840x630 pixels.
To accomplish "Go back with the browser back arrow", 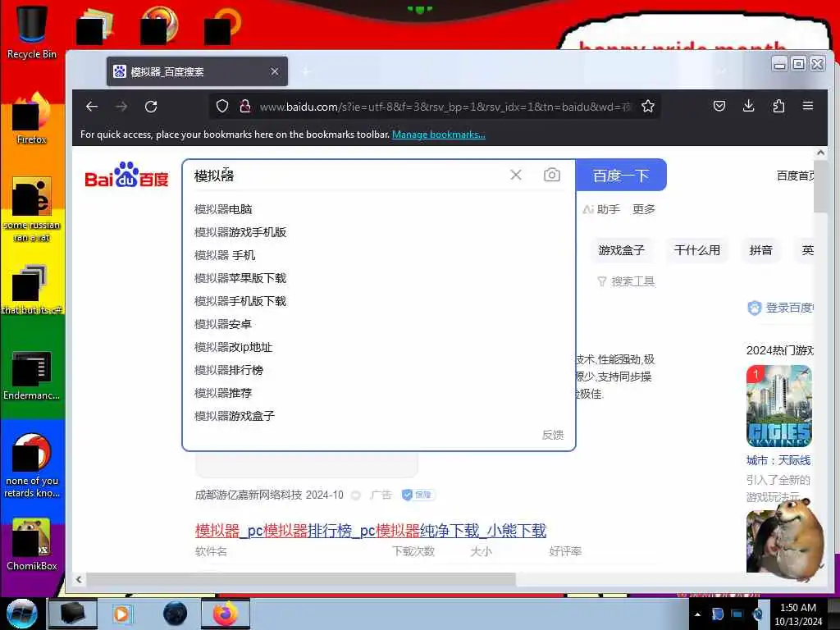I will 92,107.
